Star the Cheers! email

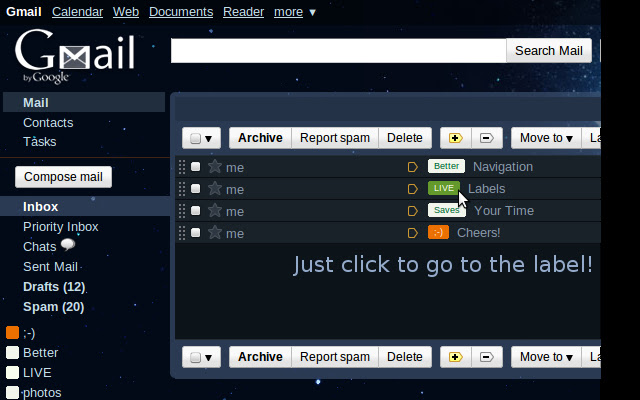tap(215, 233)
